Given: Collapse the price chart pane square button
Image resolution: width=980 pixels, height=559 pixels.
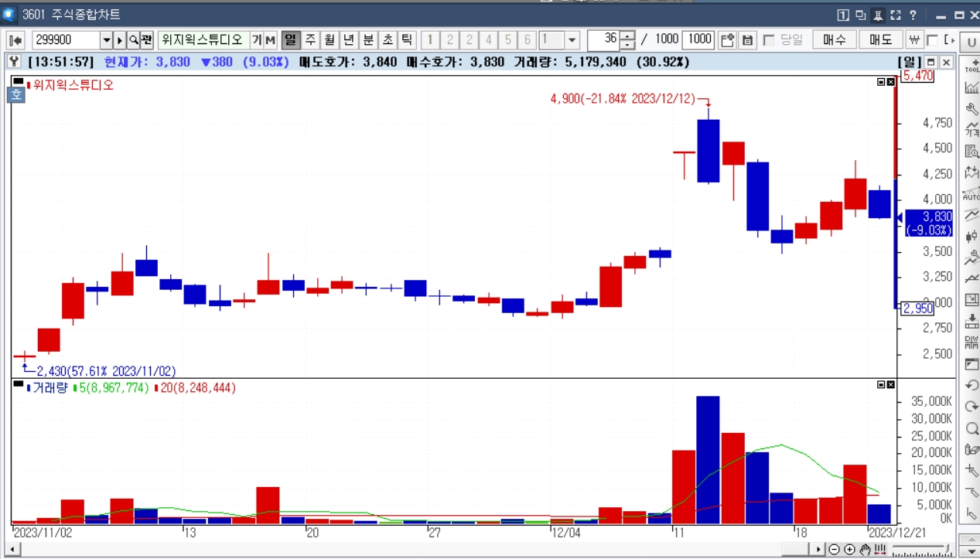Looking at the screenshot, I should (x=881, y=81).
